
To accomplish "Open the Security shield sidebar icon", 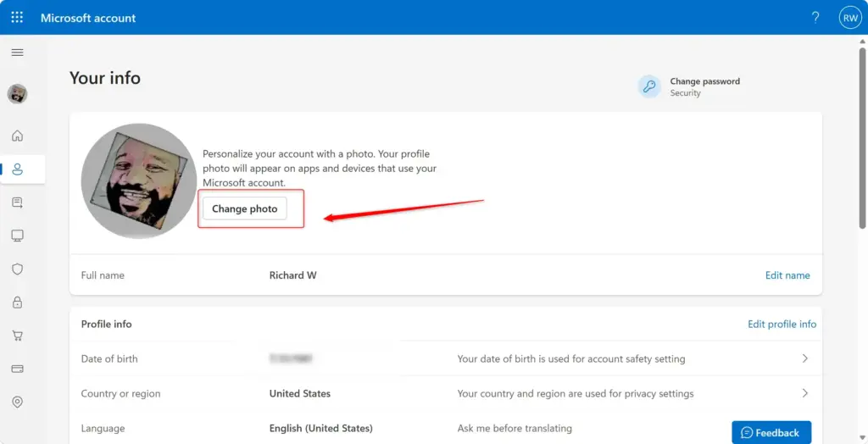I will pos(17,269).
